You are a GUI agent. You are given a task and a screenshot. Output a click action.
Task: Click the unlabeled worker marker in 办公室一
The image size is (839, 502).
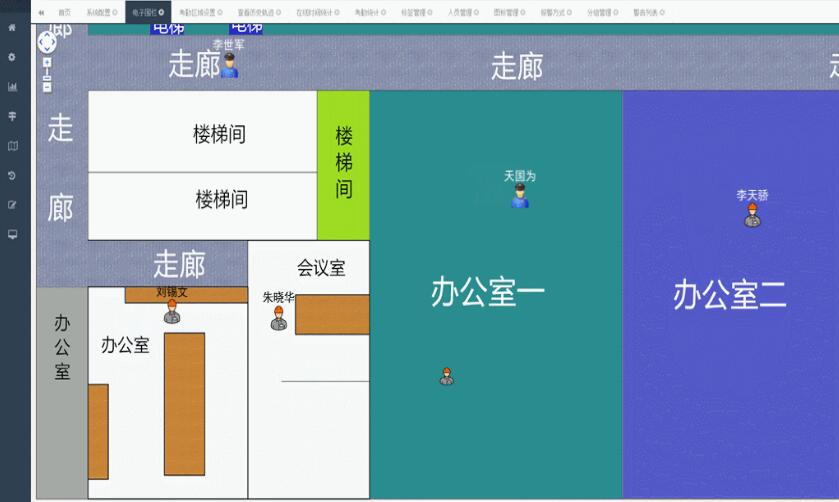tap(446, 376)
